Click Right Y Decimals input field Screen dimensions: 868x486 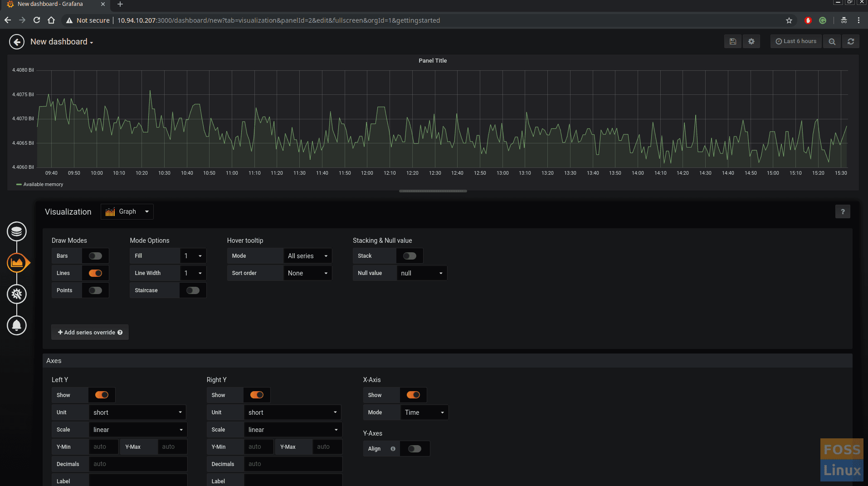[293, 464]
